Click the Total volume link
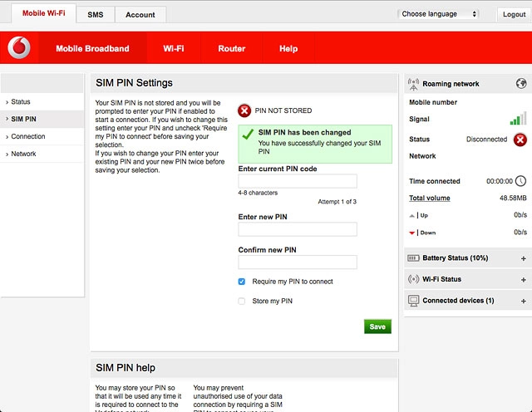The image size is (532, 412). tap(430, 199)
